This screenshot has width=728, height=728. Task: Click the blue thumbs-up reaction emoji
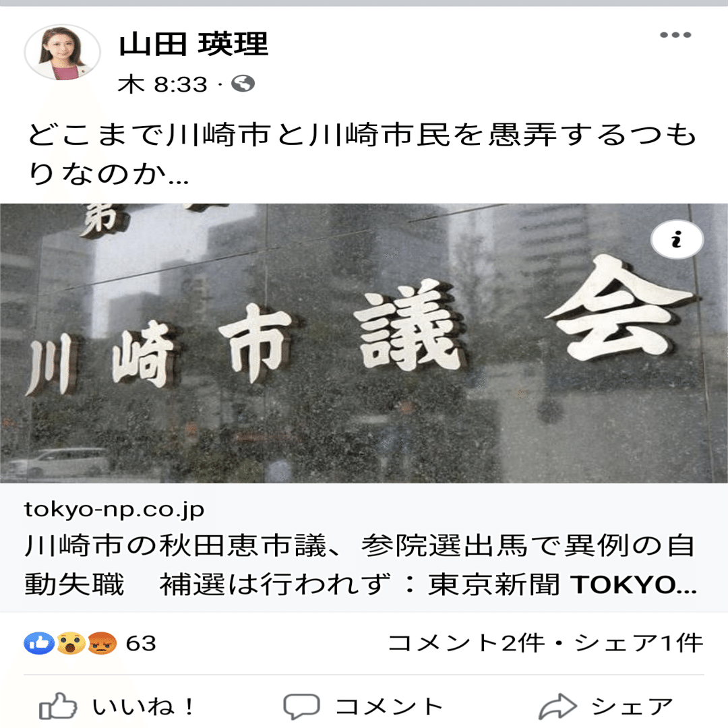[x=39, y=644]
